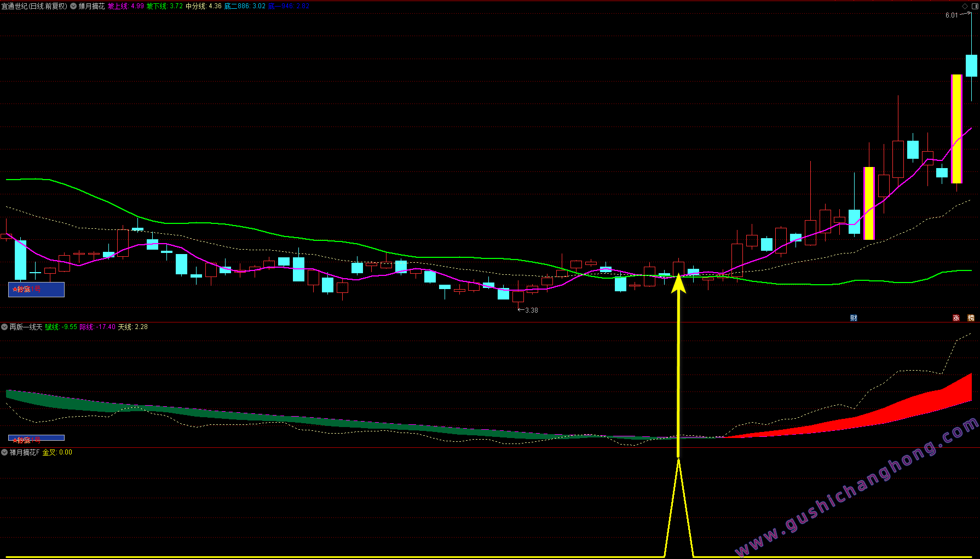This screenshot has width=980, height=559.
Task: Click the 再版一线天 indicator name
Action: point(26,327)
